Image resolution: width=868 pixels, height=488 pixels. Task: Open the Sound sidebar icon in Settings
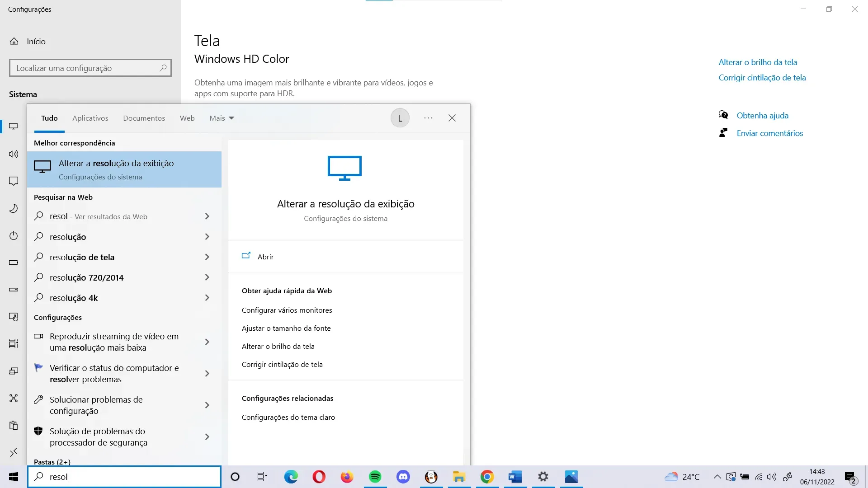coord(14,154)
